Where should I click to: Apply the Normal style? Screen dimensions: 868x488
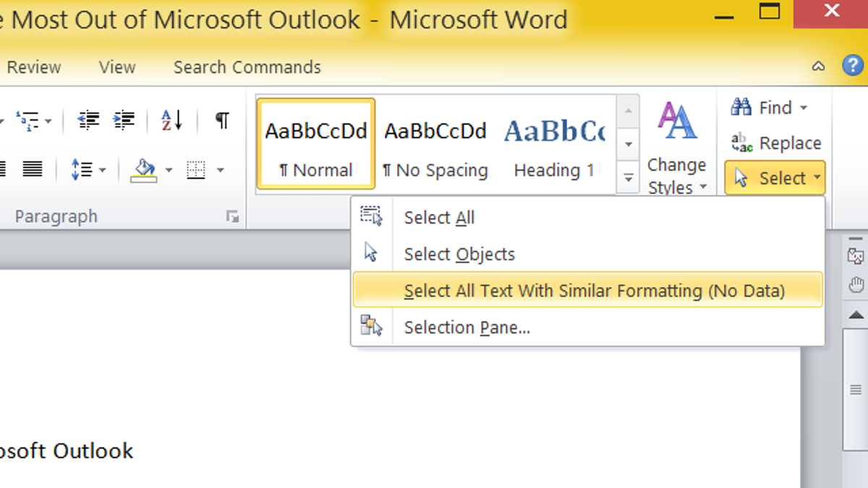(x=316, y=144)
